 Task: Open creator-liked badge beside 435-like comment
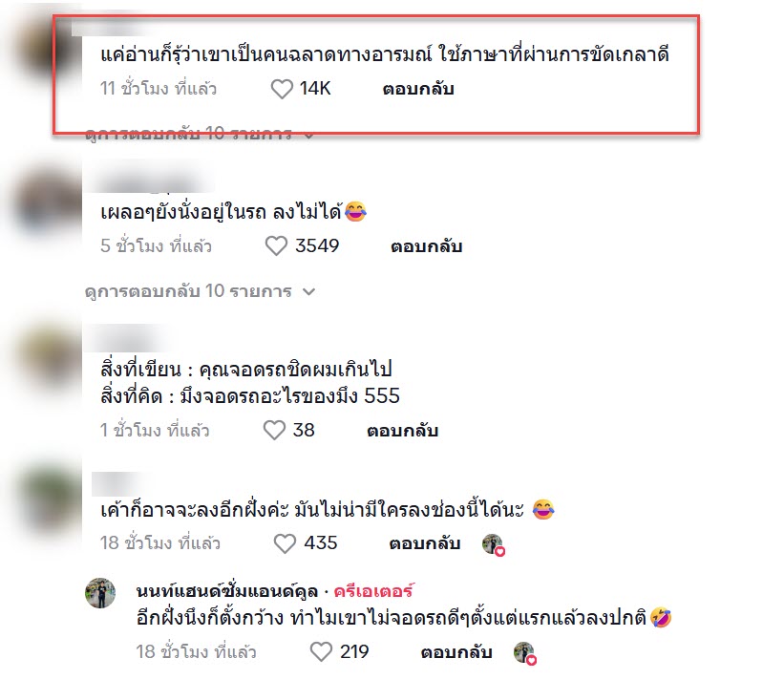point(494,544)
